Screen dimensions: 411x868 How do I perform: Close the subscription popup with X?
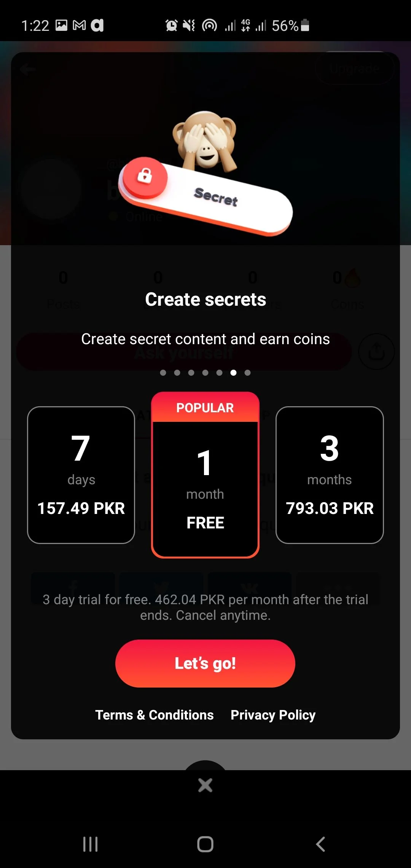pyautogui.click(x=205, y=785)
